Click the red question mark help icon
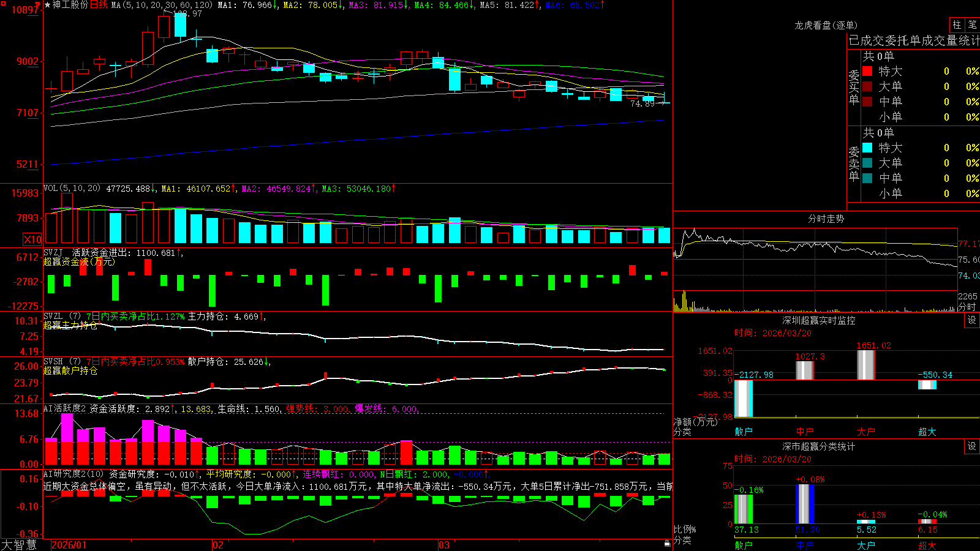 coord(37,5)
